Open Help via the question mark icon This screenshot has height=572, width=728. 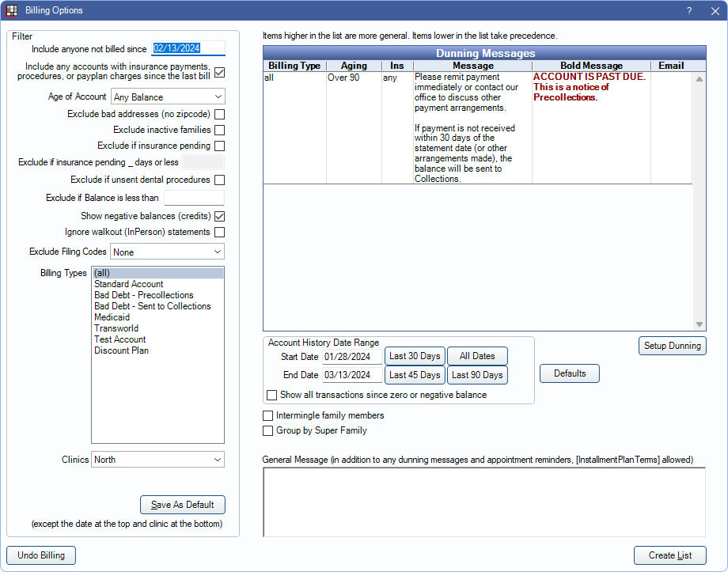click(688, 10)
